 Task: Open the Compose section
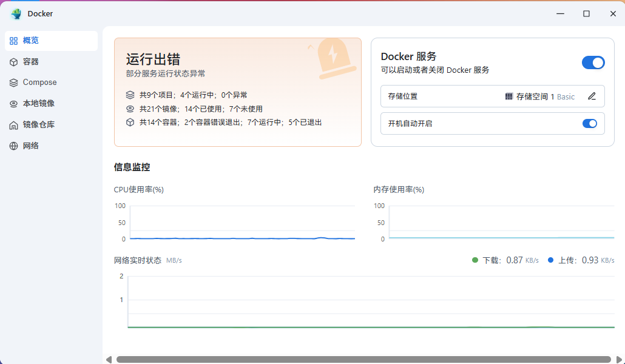pyautogui.click(x=51, y=83)
